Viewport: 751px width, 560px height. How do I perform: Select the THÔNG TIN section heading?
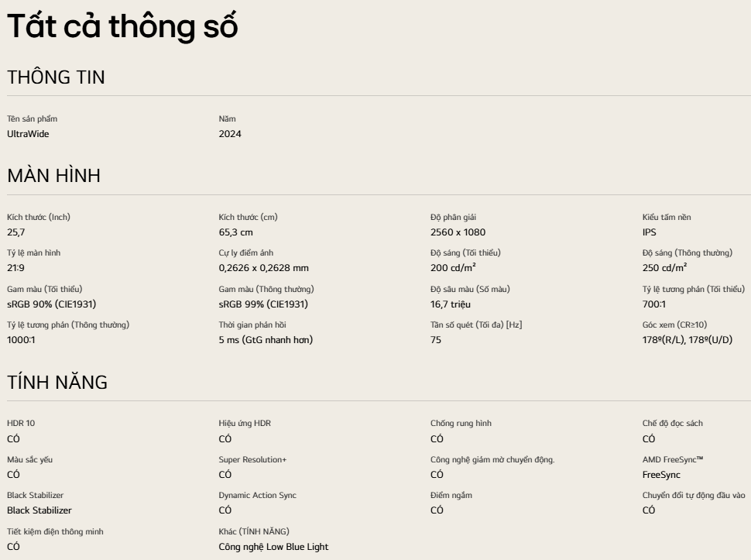[56, 77]
